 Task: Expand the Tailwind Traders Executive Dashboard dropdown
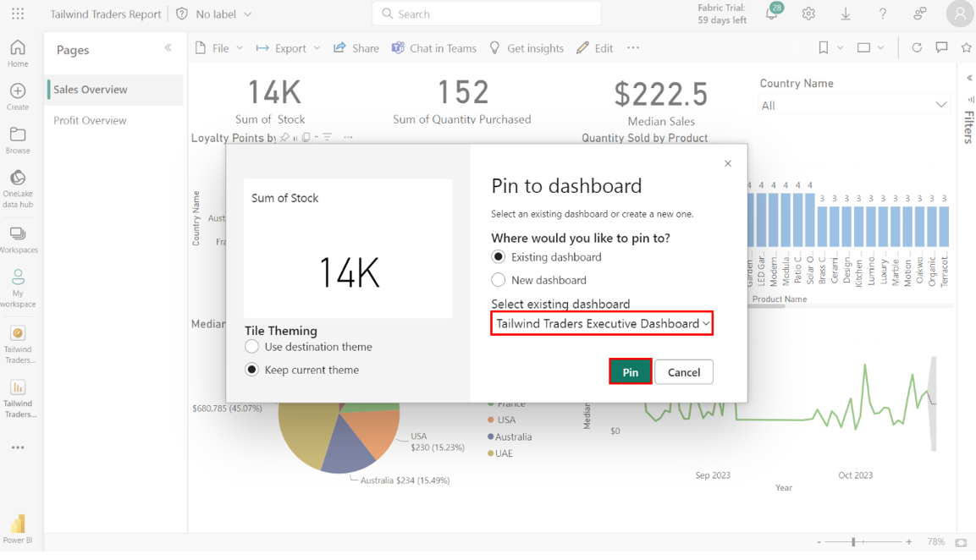602,323
